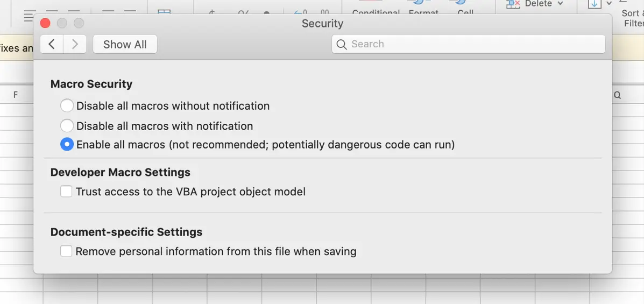Check Remove personal information when saving

(x=66, y=251)
